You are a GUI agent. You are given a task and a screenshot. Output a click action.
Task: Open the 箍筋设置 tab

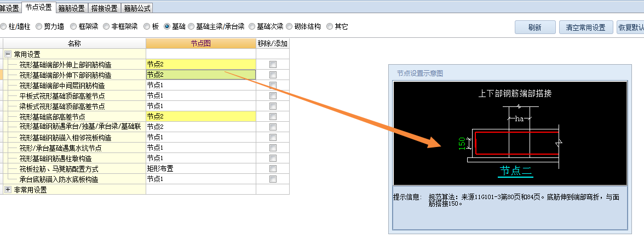click(71, 8)
